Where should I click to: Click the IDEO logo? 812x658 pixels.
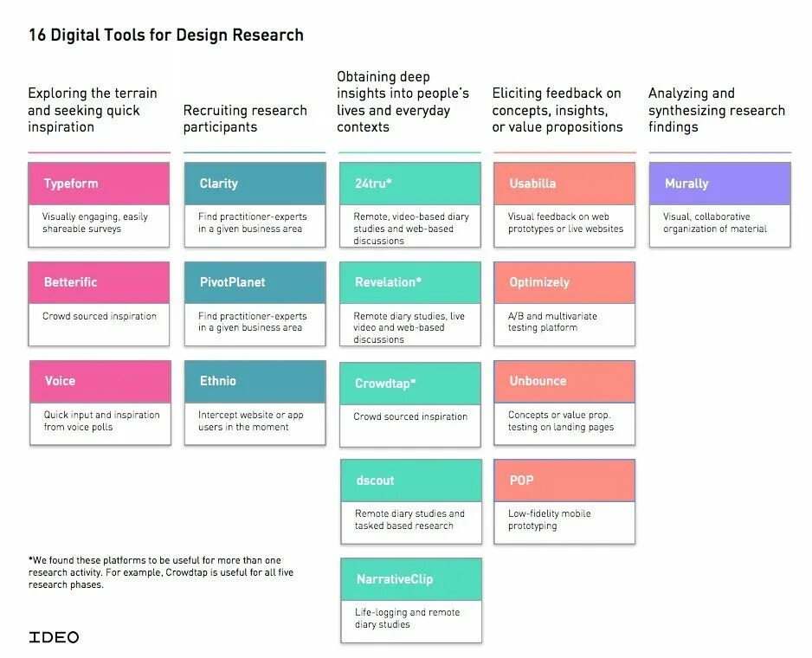(54, 636)
